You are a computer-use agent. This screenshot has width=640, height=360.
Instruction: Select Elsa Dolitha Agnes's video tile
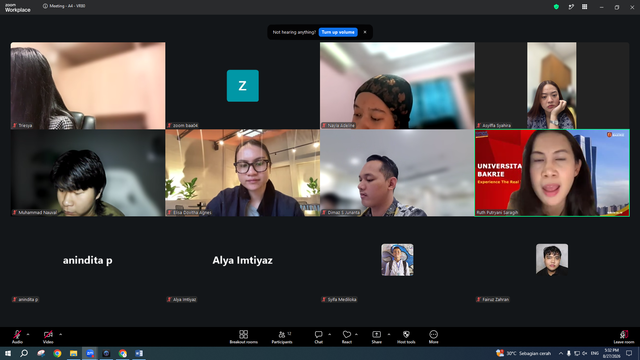tap(242, 173)
